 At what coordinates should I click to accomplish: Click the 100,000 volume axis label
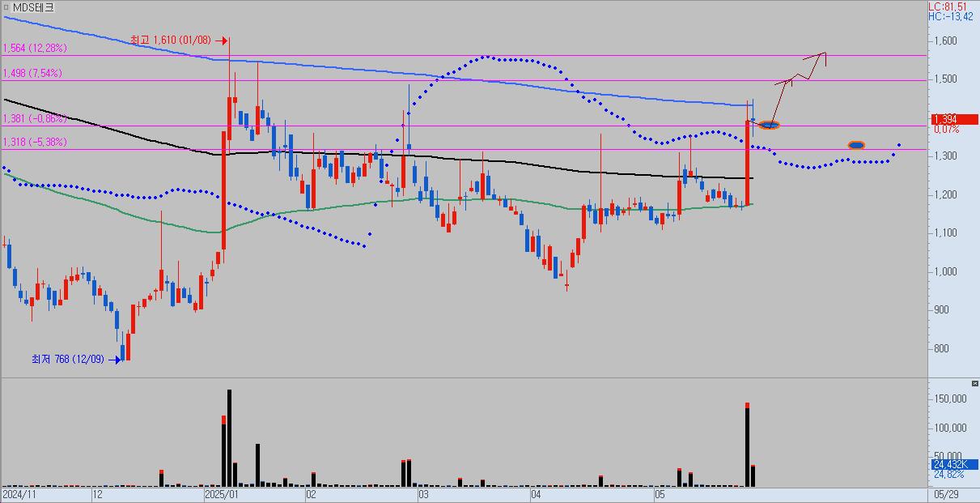951,428
